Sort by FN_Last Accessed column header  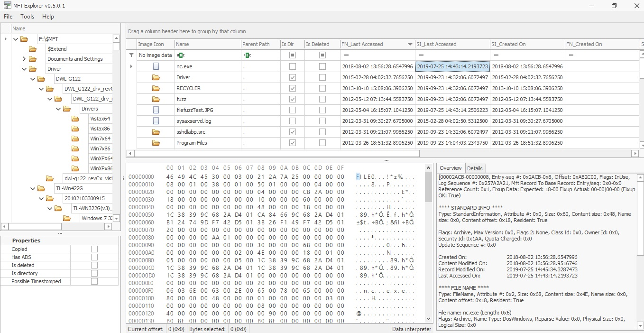(x=377, y=44)
